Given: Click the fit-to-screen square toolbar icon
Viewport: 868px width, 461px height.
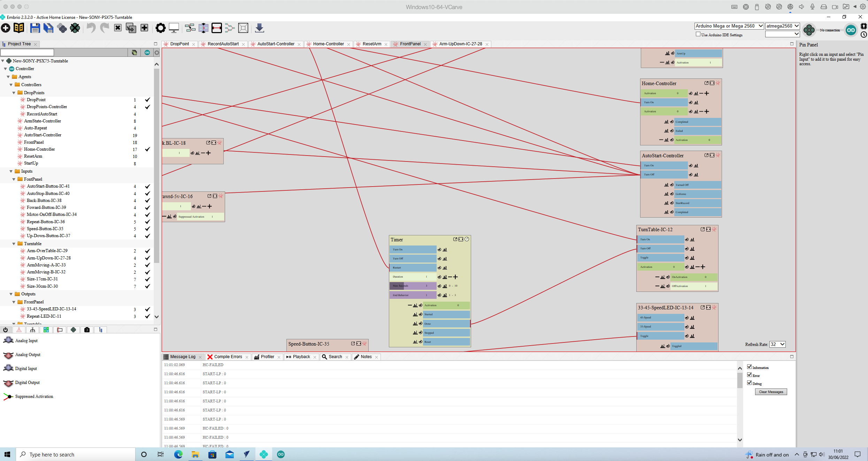Looking at the screenshot, I should pyautogui.click(x=243, y=28).
